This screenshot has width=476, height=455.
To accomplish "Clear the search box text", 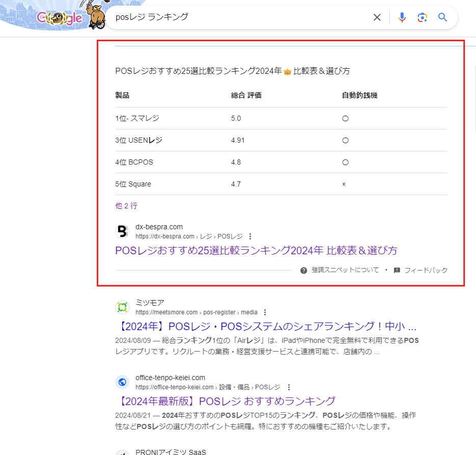I will click(x=377, y=17).
